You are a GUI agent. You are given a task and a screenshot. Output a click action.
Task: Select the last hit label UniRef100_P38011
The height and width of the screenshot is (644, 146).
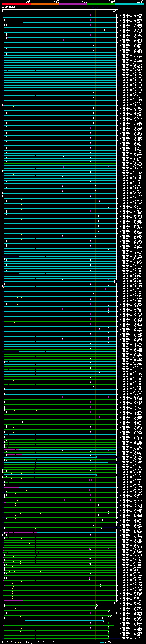click(131, 638)
